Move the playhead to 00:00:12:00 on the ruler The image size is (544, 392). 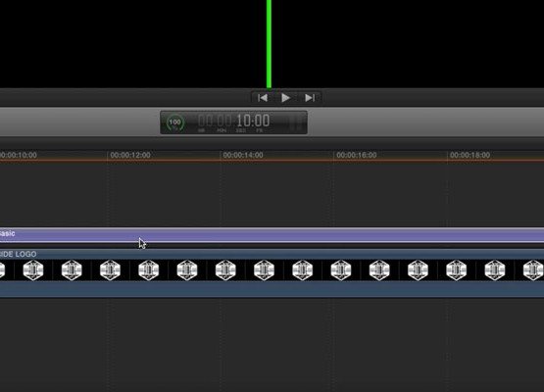click(130, 155)
